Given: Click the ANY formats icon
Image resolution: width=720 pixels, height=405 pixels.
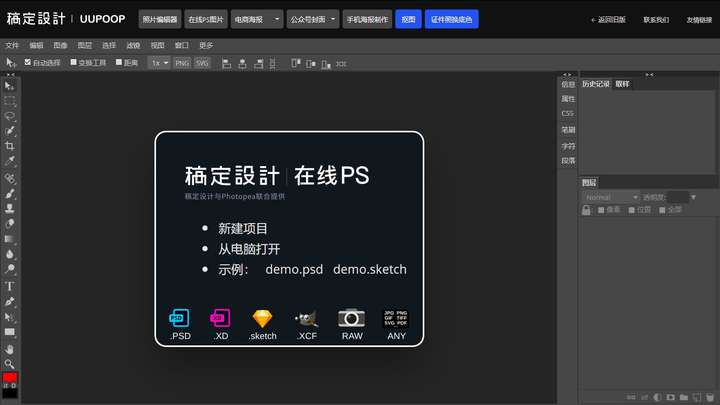Looking at the screenshot, I should pos(396,318).
